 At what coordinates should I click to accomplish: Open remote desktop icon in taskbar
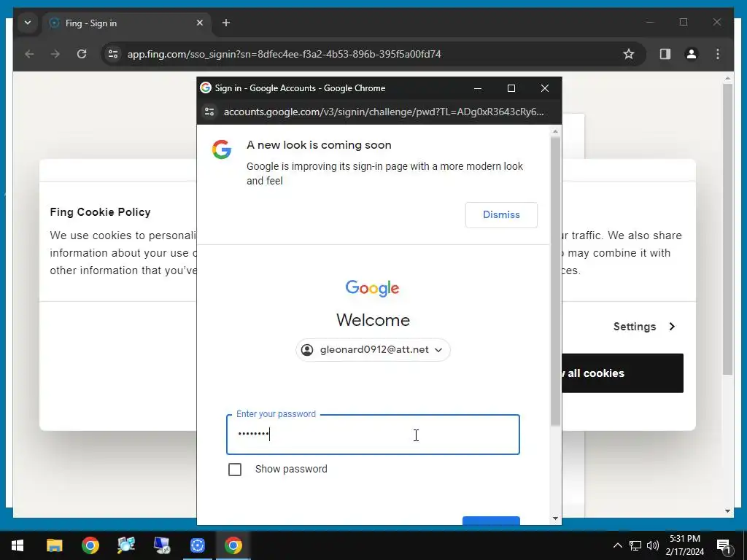click(x=161, y=545)
